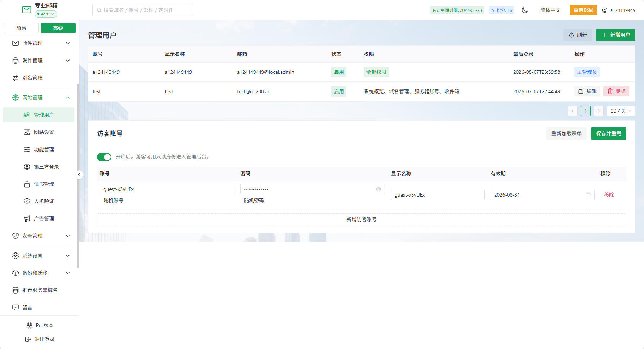Click the database icon for 发件管理

point(15,61)
